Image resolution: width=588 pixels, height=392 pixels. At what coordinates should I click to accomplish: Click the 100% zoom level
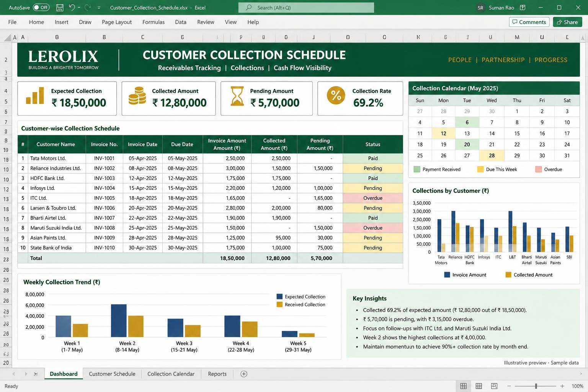tap(577, 386)
